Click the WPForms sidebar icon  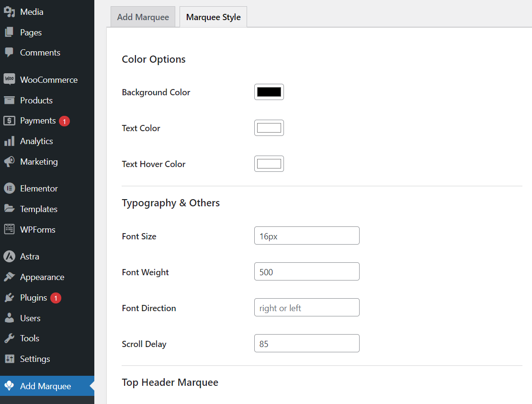coord(9,230)
